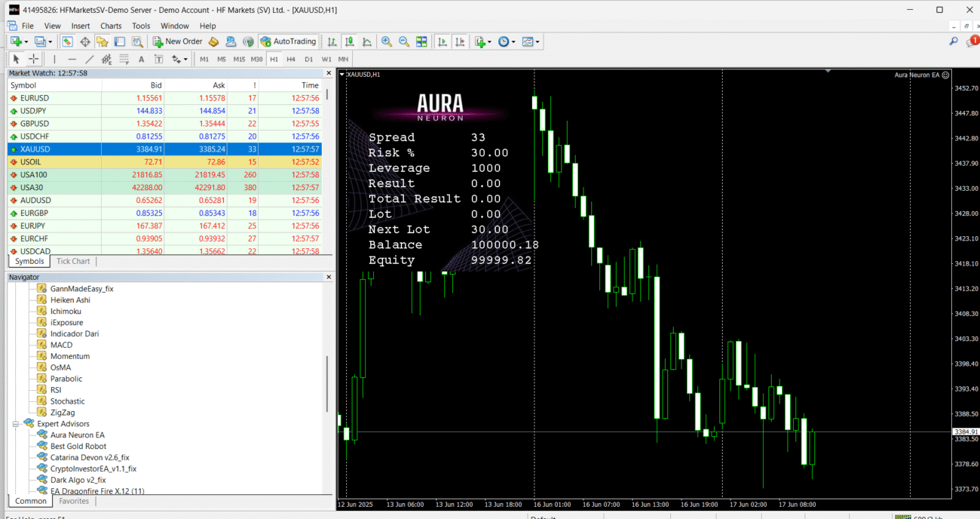Open the Strategy Tester magnifier icon
The image size is (980, 519).
point(137,41)
